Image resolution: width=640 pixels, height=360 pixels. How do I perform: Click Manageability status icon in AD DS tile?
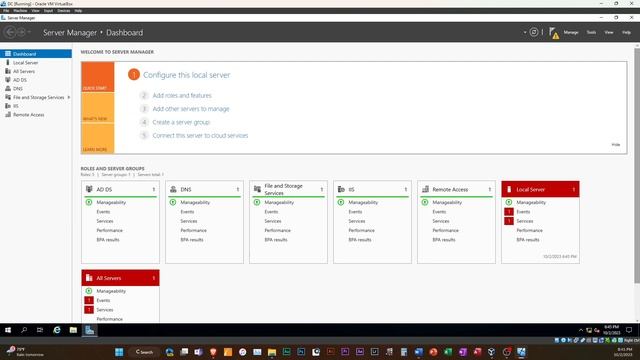[89, 202]
